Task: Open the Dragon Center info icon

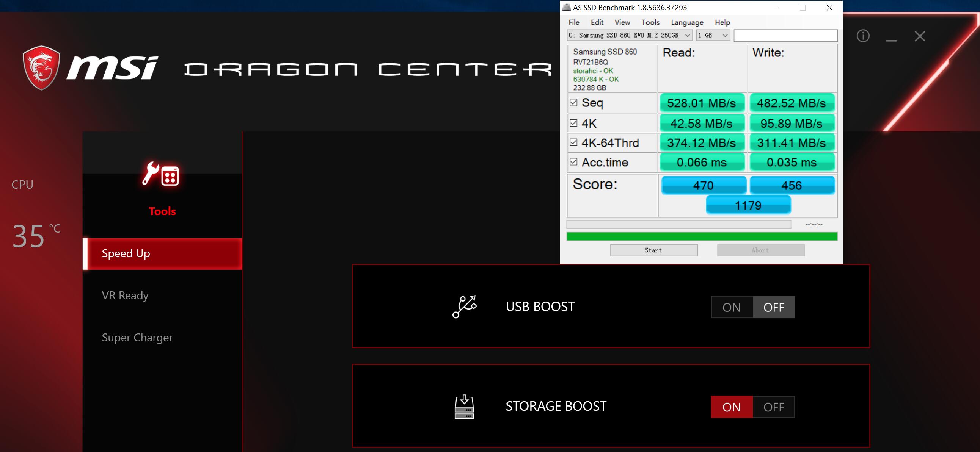Action: tap(863, 36)
